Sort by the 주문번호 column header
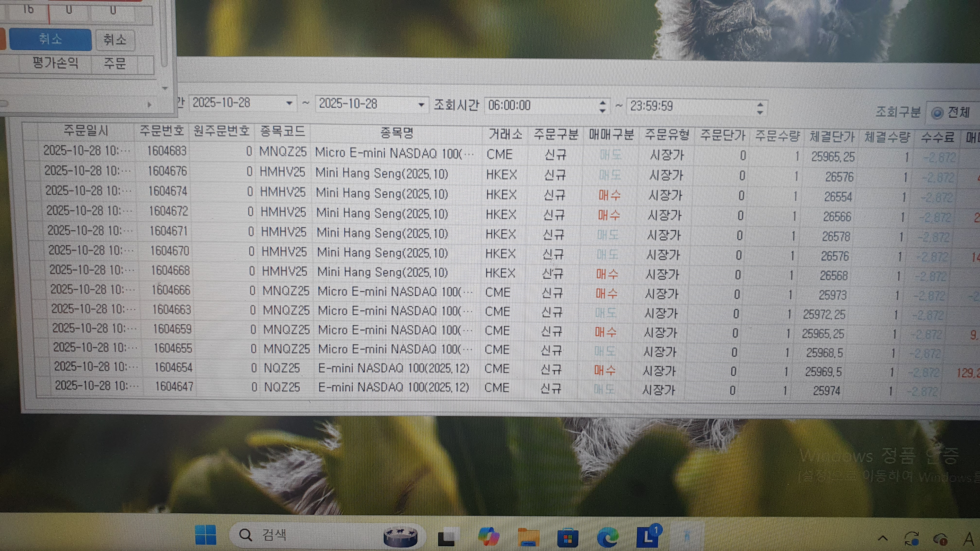 (x=162, y=131)
